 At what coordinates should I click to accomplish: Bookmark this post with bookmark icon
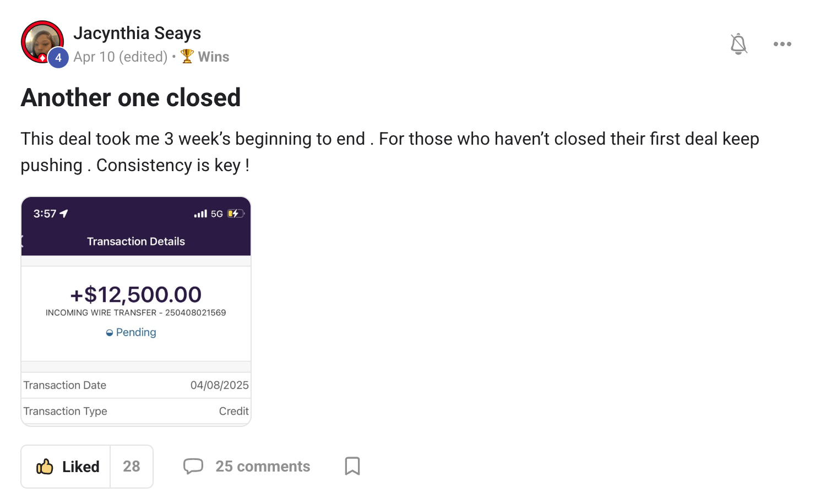click(x=352, y=466)
